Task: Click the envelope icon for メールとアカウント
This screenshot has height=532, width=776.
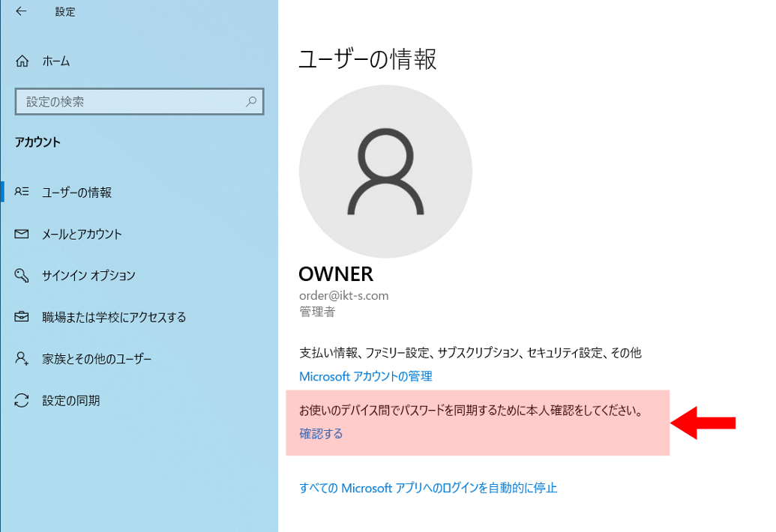Action: (22, 235)
